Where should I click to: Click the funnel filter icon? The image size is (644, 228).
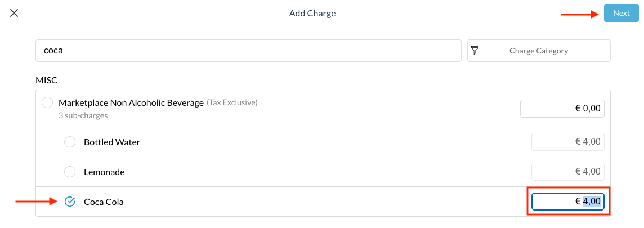(475, 51)
